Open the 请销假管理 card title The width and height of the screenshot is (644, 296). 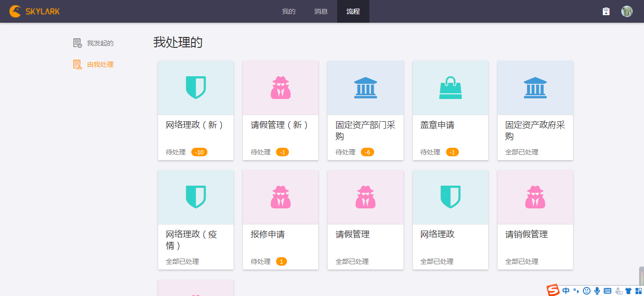coord(527,234)
